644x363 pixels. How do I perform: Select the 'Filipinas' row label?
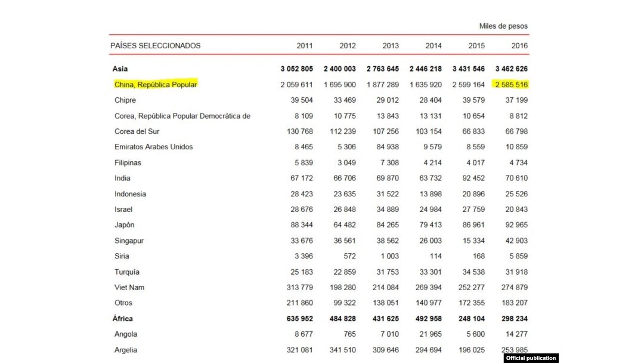tap(128, 162)
